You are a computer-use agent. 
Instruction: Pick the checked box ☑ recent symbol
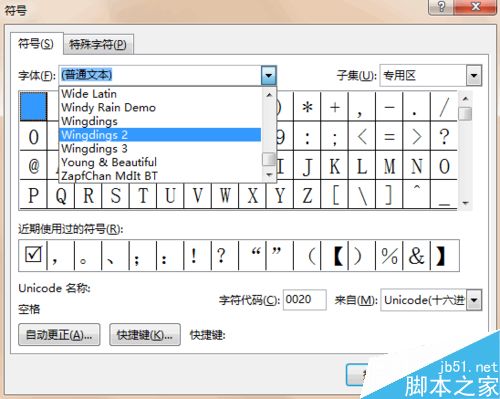click(33, 255)
